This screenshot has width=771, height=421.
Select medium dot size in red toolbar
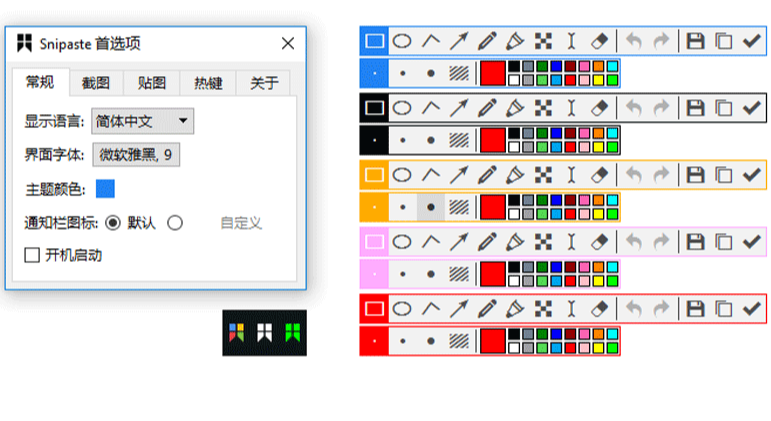[403, 341]
